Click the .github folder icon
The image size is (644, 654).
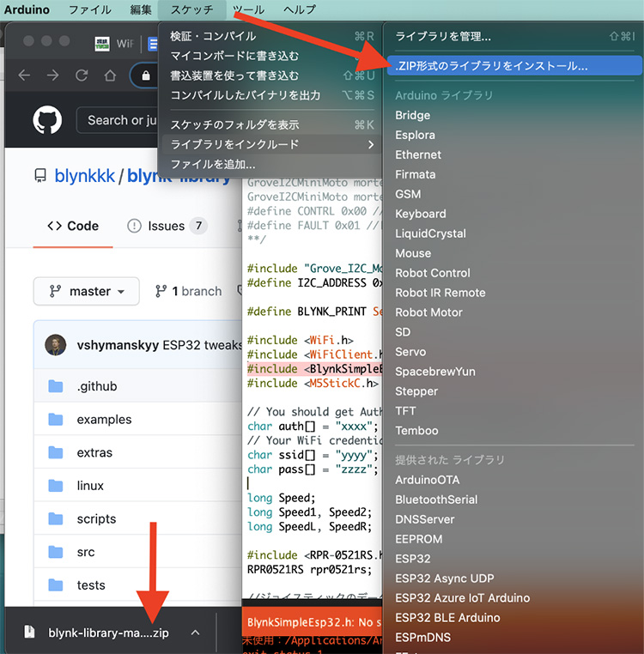coord(56,386)
